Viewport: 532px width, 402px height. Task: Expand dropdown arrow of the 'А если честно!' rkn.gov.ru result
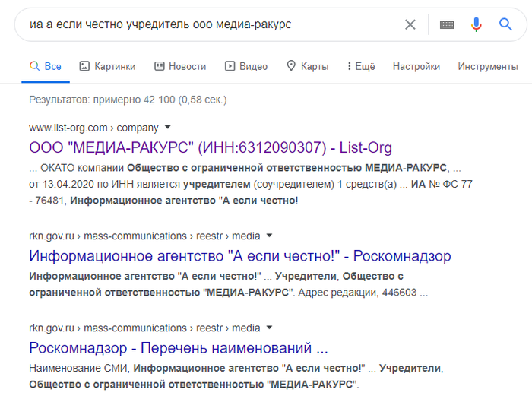(269, 236)
